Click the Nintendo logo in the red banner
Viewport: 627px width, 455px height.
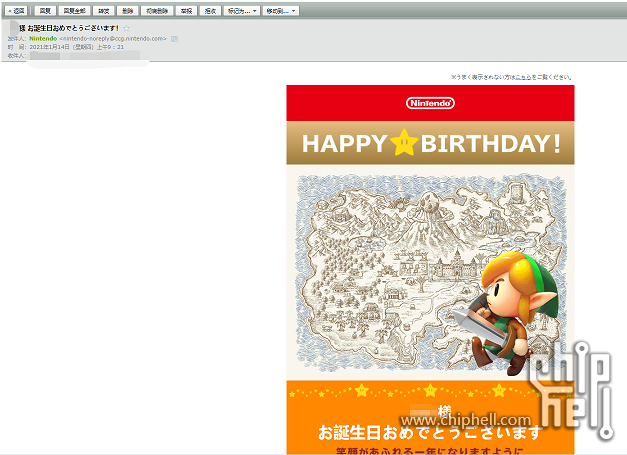(430, 103)
